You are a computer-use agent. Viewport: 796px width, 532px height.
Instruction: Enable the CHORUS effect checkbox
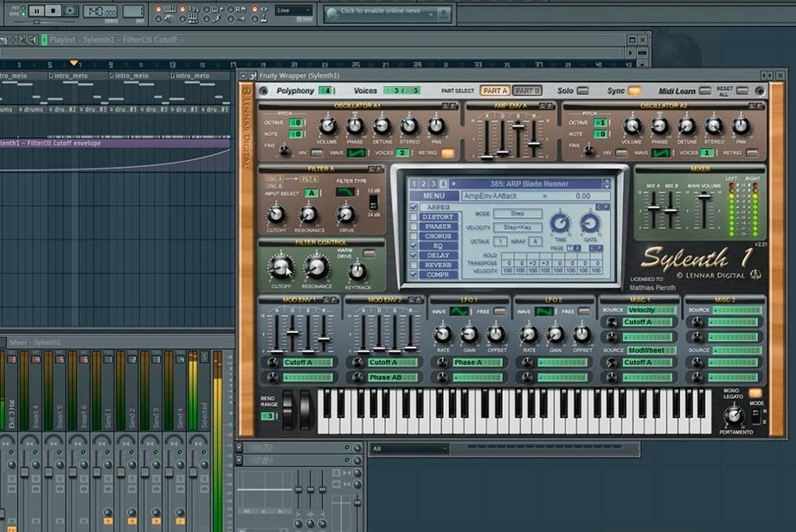tap(414, 236)
